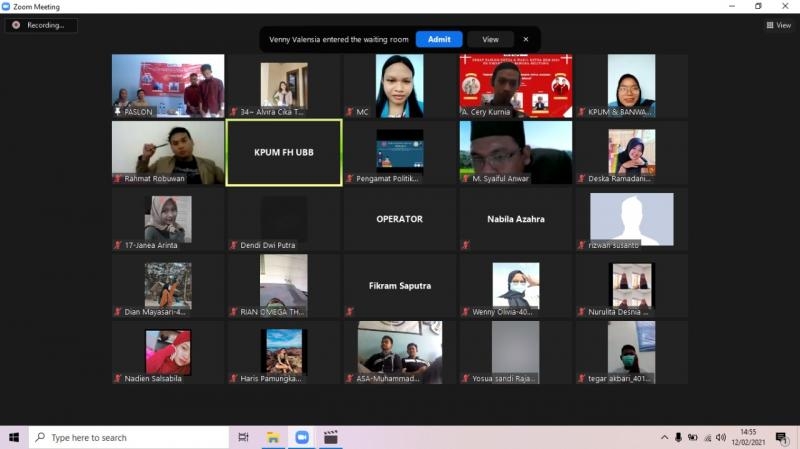This screenshot has width=800, height=449.
Task: Click muted mic icon on Nabila Azahra tile
Action: click(x=465, y=245)
